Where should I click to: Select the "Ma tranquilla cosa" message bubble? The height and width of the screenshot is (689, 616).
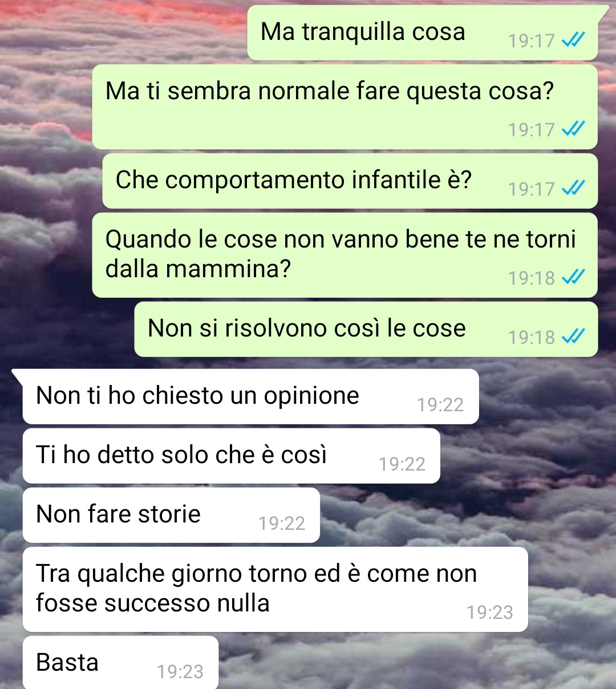pyautogui.click(x=423, y=33)
